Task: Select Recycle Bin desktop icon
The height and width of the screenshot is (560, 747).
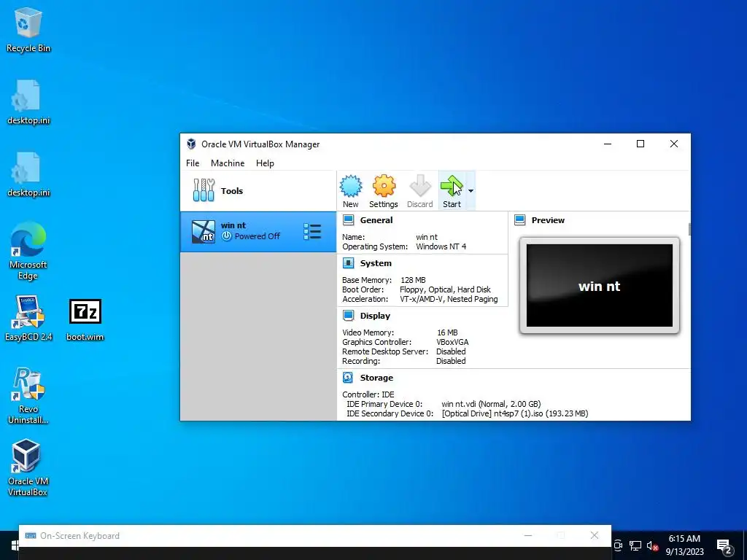Action: click(28, 30)
